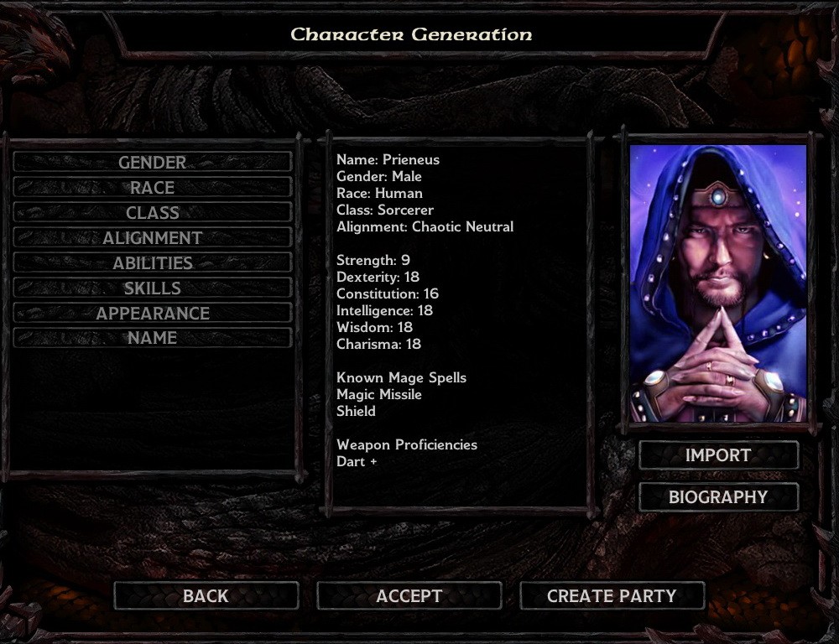Click the hooded sorcerer portrait
The width and height of the screenshot is (839, 644).
pyautogui.click(x=718, y=283)
